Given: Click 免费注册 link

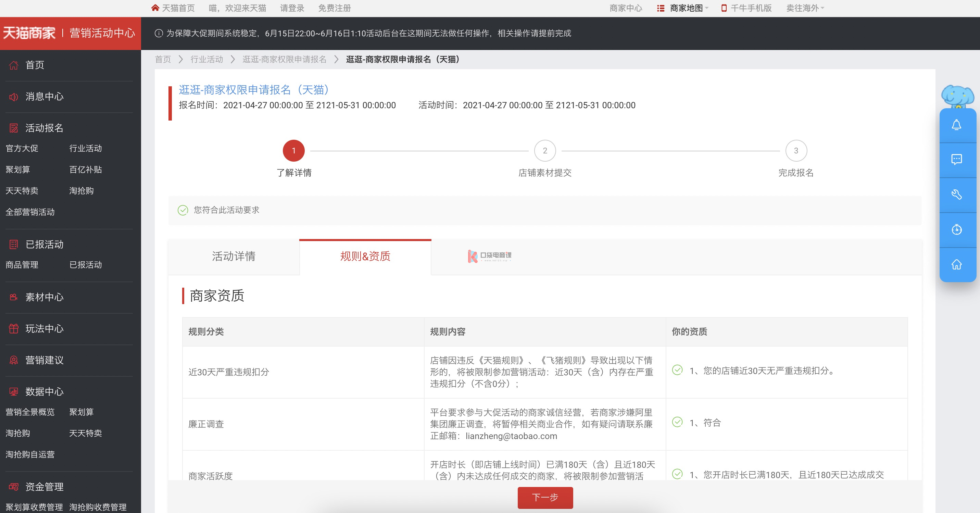Looking at the screenshot, I should click(x=335, y=8).
